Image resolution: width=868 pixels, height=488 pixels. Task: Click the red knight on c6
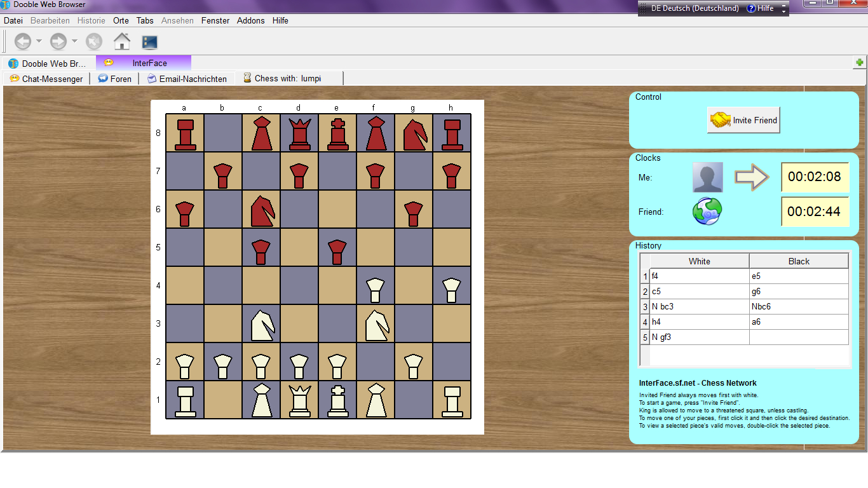point(261,210)
